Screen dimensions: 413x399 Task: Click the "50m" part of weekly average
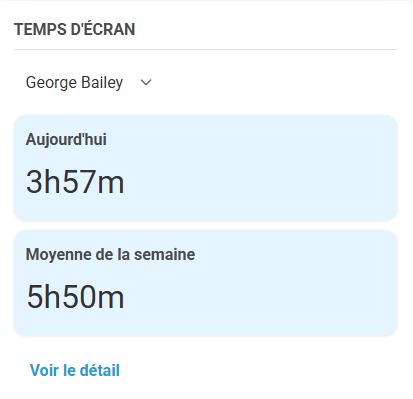click(92, 297)
